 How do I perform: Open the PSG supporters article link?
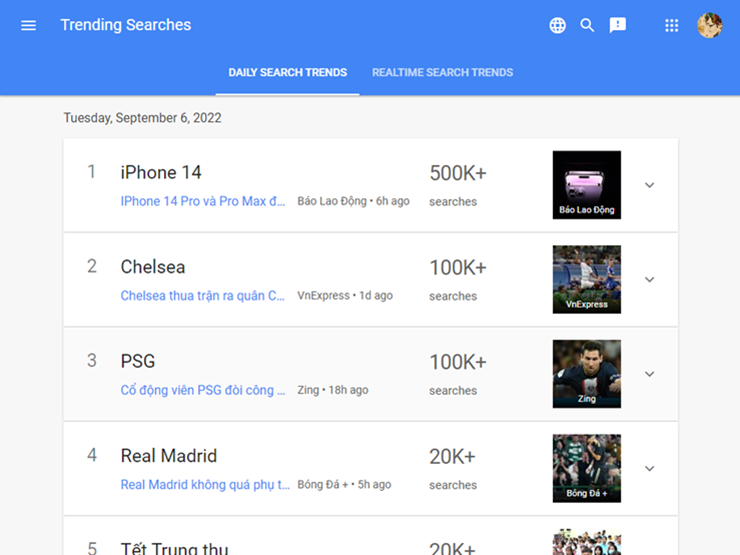(x=203, y=390)
